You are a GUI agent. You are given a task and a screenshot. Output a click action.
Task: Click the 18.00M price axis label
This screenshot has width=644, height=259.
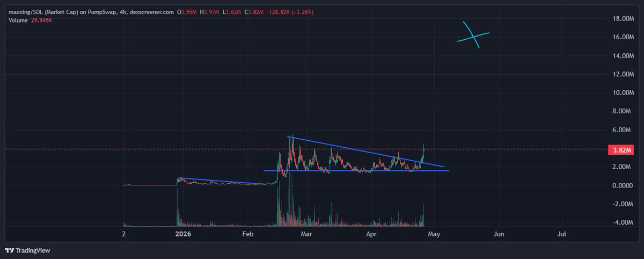[622, 19]
